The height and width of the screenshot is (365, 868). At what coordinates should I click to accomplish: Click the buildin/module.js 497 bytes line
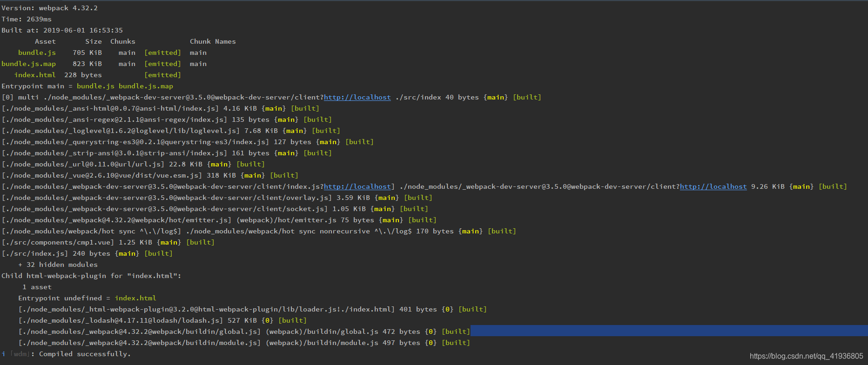coord(244,343)
